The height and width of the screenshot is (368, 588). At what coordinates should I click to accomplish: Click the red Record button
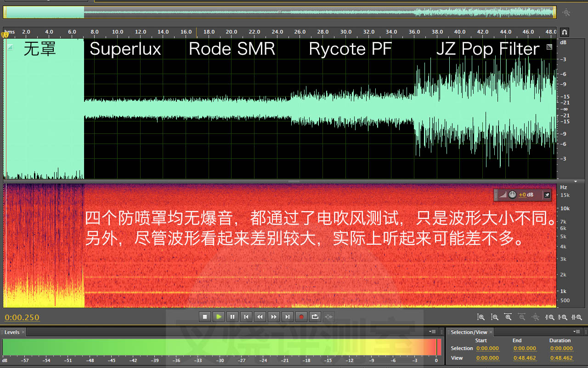click(x=301, y=316)
